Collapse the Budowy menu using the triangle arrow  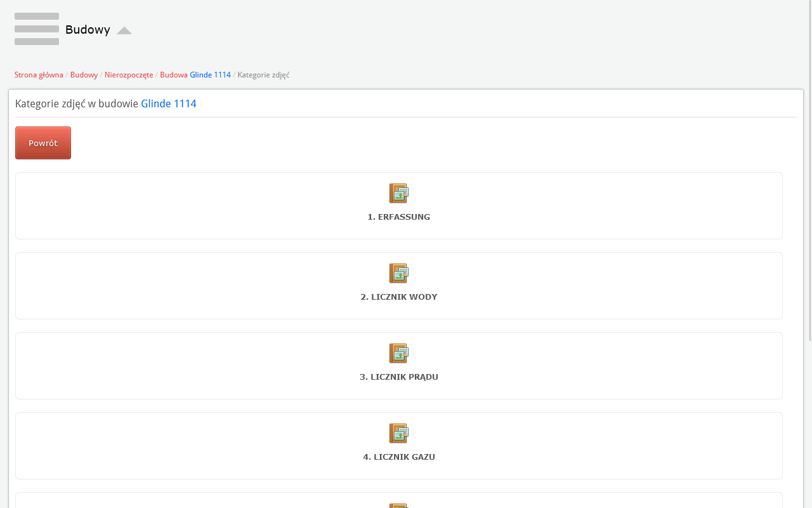click(x=124, y=30)
